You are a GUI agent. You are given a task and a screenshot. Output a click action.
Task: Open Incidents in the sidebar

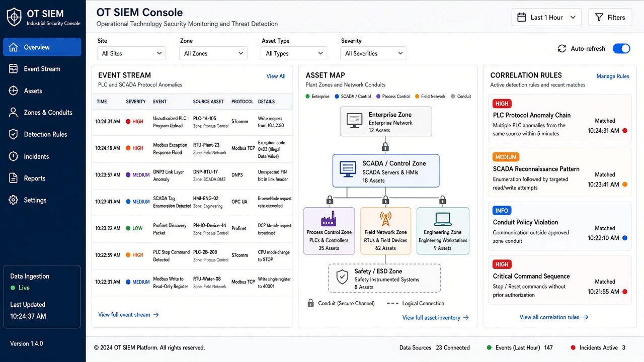point(42,156)
